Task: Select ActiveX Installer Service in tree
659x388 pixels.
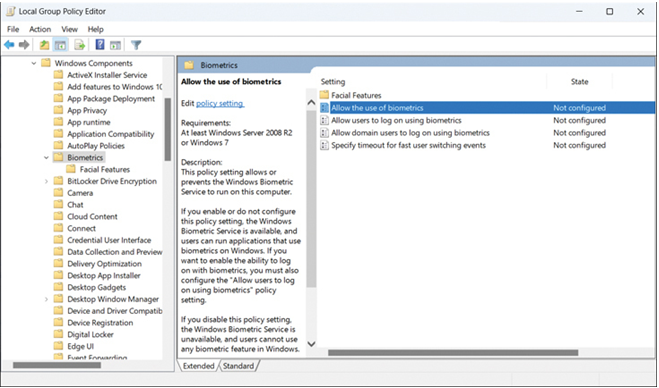Action: point(107,75)
